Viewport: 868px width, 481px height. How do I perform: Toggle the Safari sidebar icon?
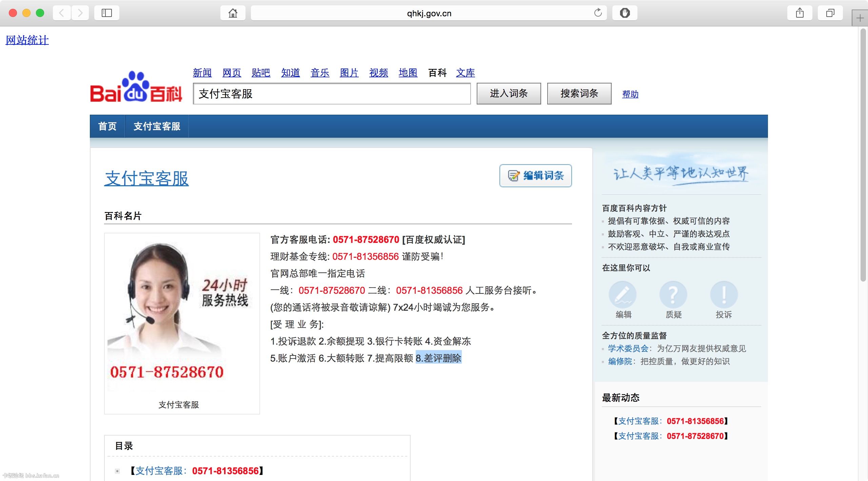coord(106,13)
